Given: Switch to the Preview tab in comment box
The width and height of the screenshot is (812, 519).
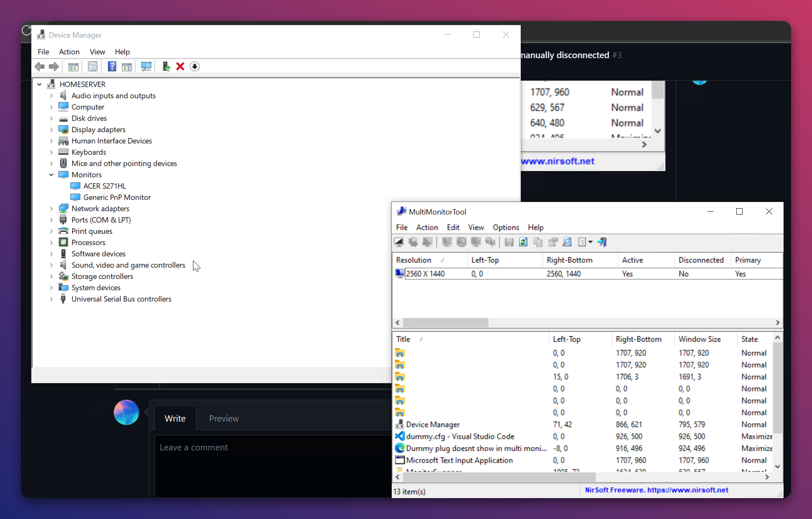Looking at the screenshot, I should pyautogui.click(x=224, y=418).
